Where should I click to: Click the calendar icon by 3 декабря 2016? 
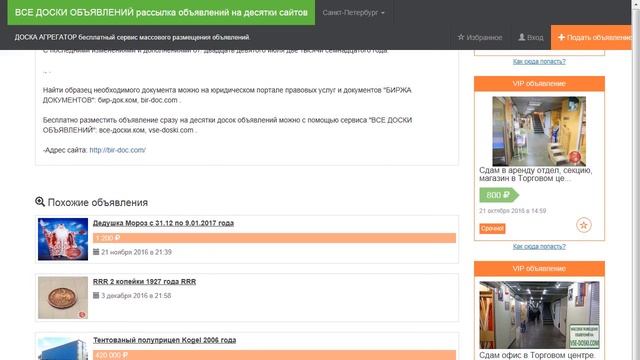(x=96, y=295)
